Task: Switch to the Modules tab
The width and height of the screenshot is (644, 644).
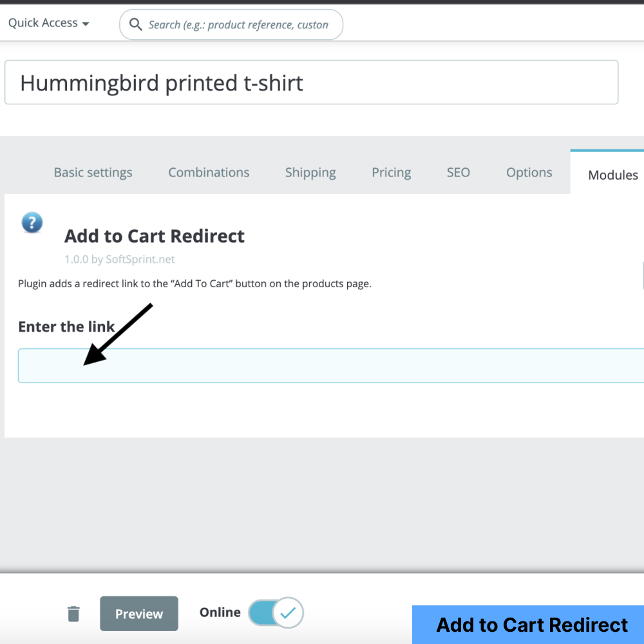Action: coord(612,175)
